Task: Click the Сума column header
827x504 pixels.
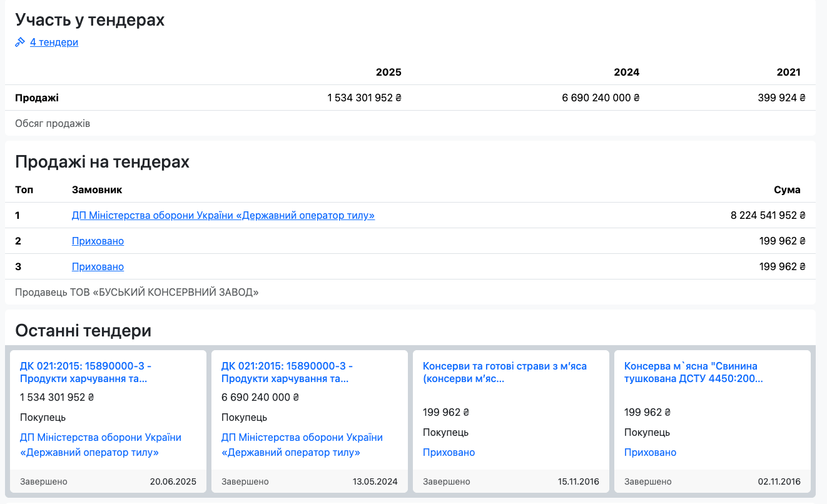Action: pos(787,189)
